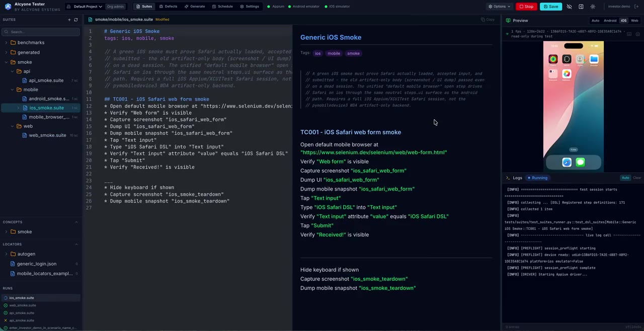Viewport: 644px width, 331px height.
Task: Open the Default Project dropdown
Action: pyautogui.click(x=85, y=7)
